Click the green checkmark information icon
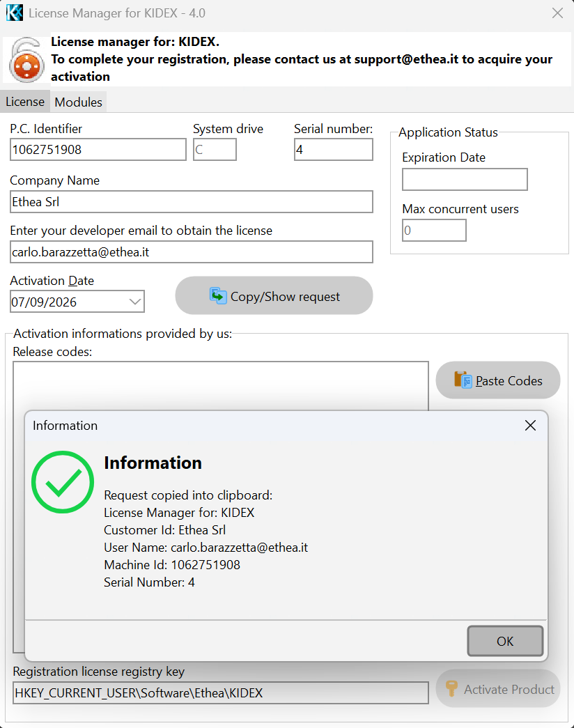Screen dimensions: 574x728 pos(63,482)
